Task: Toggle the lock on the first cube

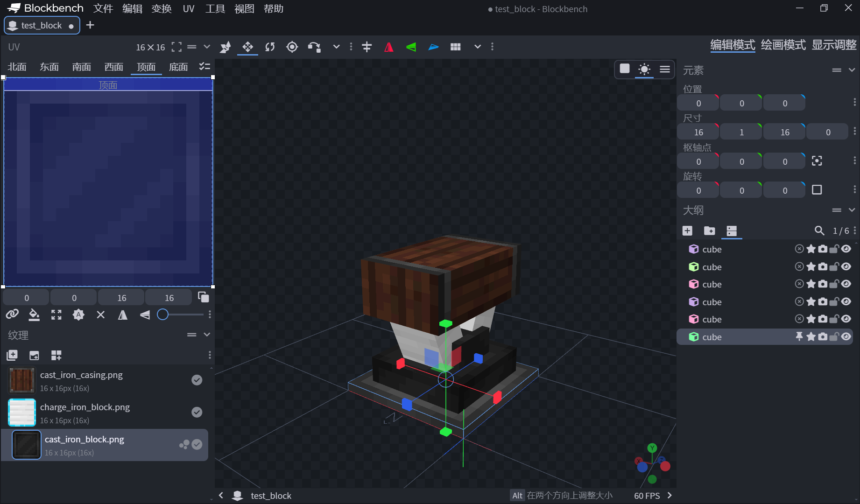Action: 834,249
